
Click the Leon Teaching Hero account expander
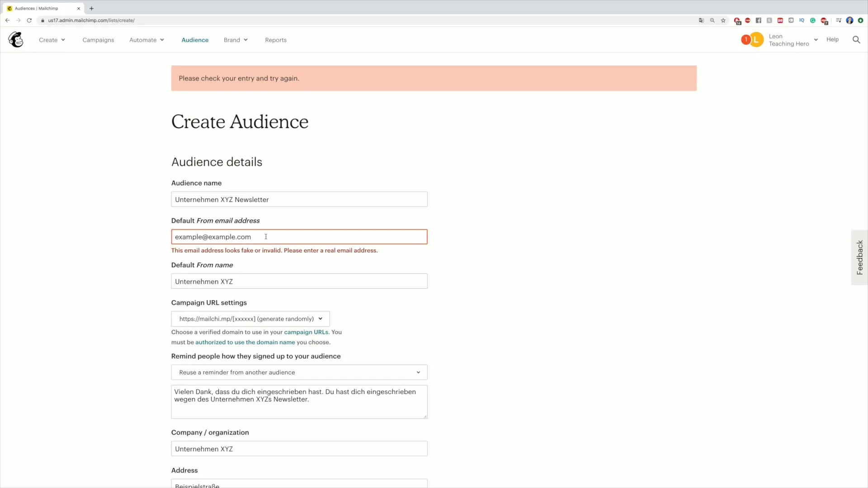817,40
